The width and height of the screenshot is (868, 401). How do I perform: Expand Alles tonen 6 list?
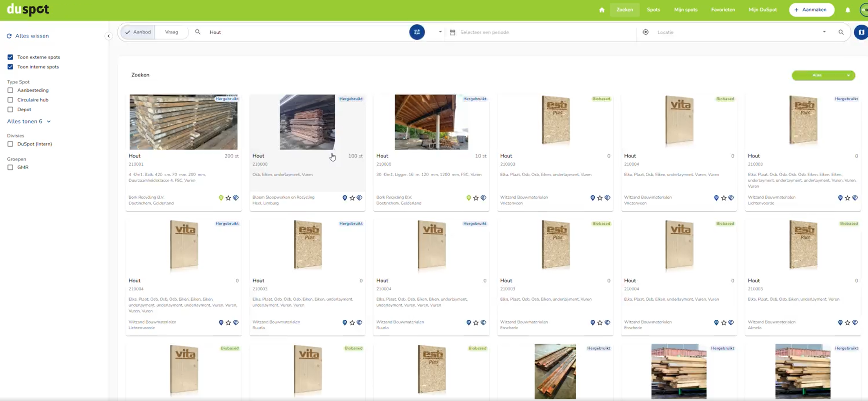tap(29, 121)
